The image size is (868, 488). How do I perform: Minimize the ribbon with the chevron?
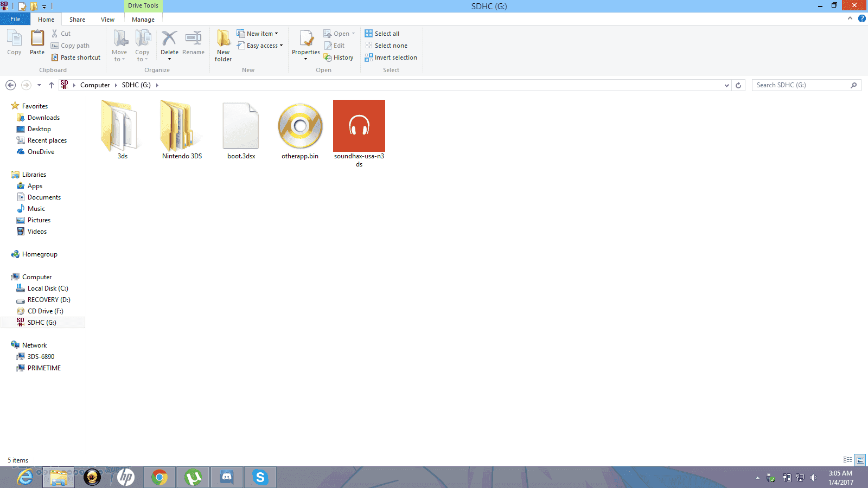pos(850,18)
